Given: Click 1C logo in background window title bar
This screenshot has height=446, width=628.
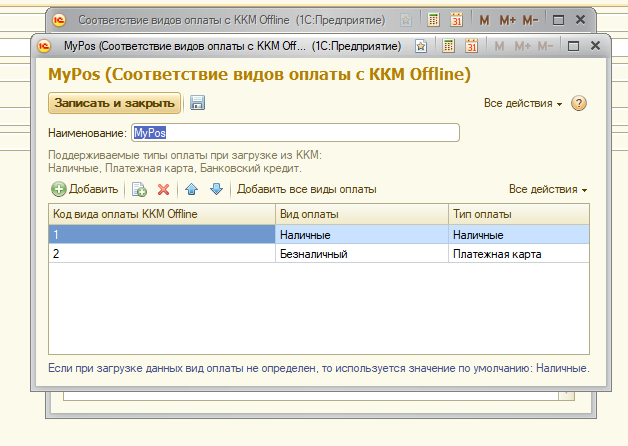Looking at the screenshot, I should pyautogui.click(x=59, y=20).
